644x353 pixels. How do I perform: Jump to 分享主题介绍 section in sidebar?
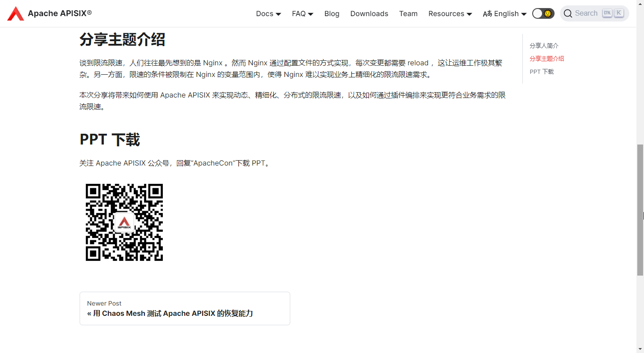pyautogui.click(x=547, y=59)
